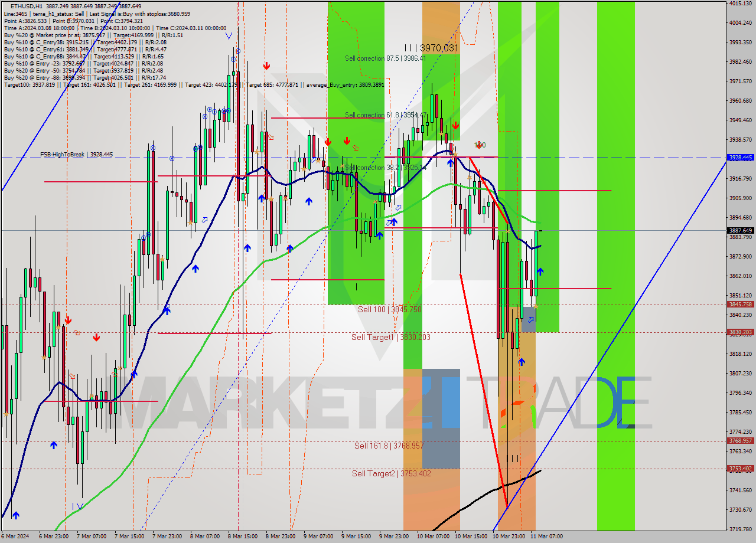The width and height of the screenshot is (756, 543).
Task: Select the 'Buy %20 @ Entry -88' line
Action: [x=85, y=77]
